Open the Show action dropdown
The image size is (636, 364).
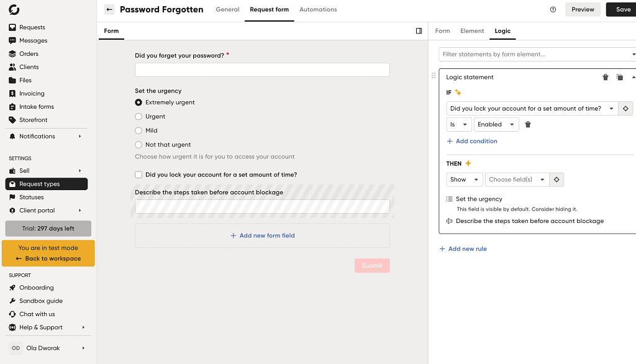465,180
